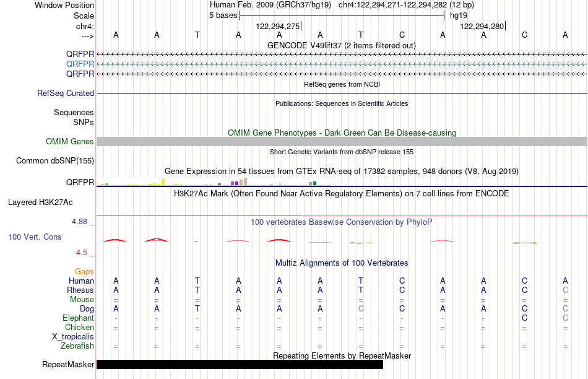Click the dark green bar in GTEx expression chart
This screenshot has width=588, height=379.
click(315, 183)
